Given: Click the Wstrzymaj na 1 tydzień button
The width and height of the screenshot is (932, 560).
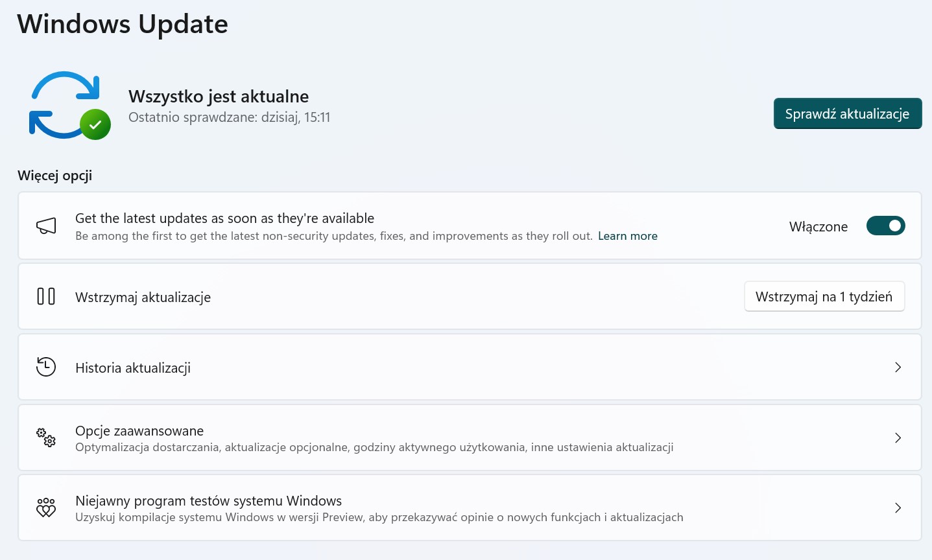Looking at the screenshot, I should [x=824, y=296].
